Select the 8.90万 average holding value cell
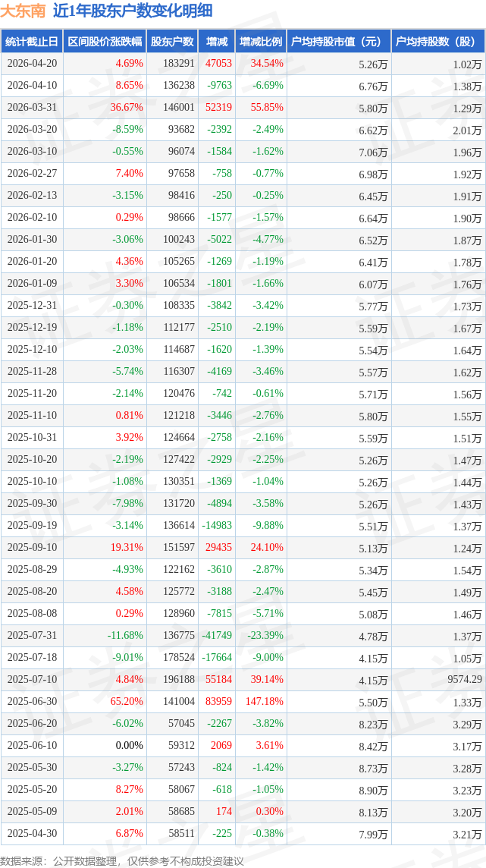 coord(373,790)
